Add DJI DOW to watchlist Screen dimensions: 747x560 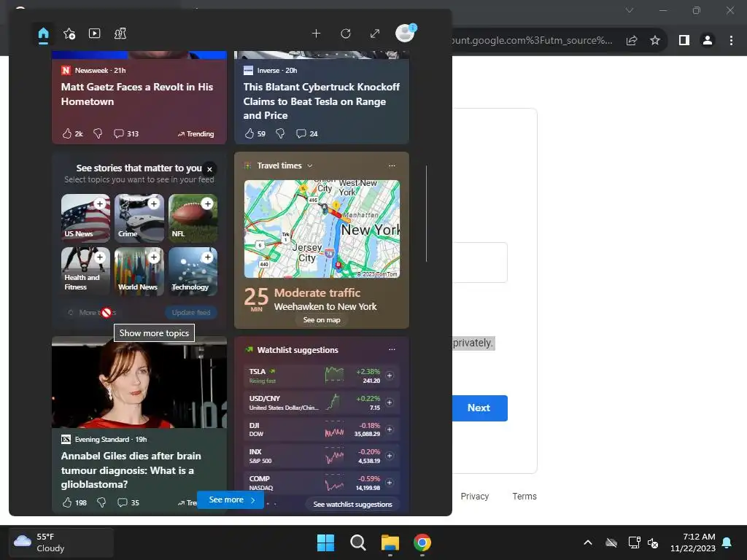[390, 429]
